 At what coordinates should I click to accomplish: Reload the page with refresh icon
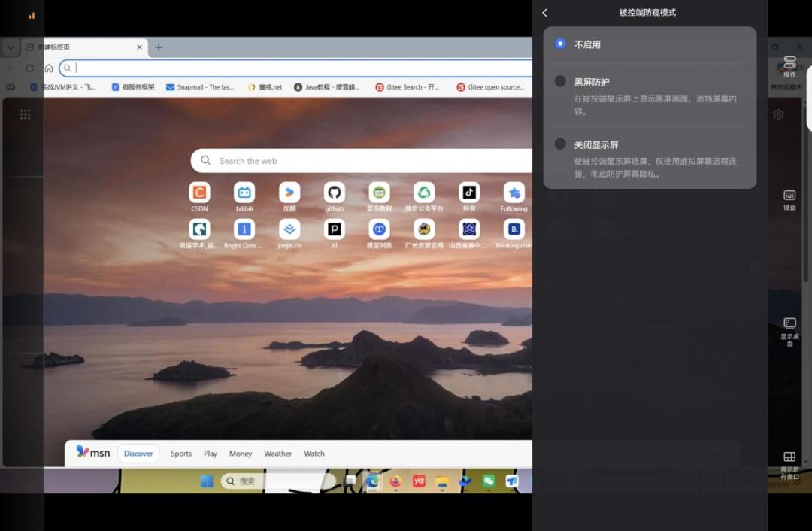(x=29, y=68)
